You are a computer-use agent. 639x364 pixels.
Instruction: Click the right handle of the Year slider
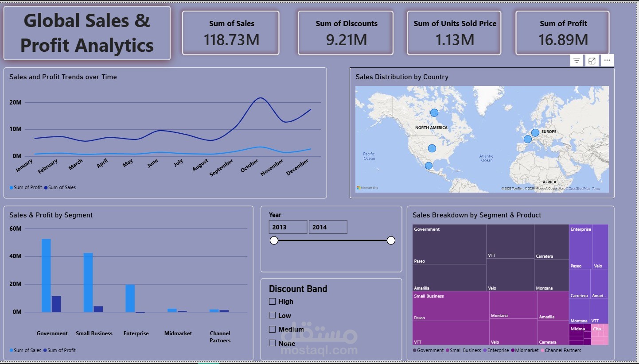[391, 240]
